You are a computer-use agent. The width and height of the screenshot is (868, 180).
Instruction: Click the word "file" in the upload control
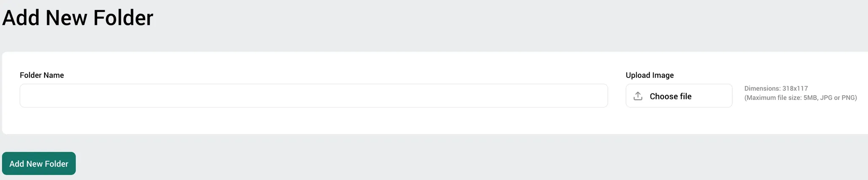685,97
